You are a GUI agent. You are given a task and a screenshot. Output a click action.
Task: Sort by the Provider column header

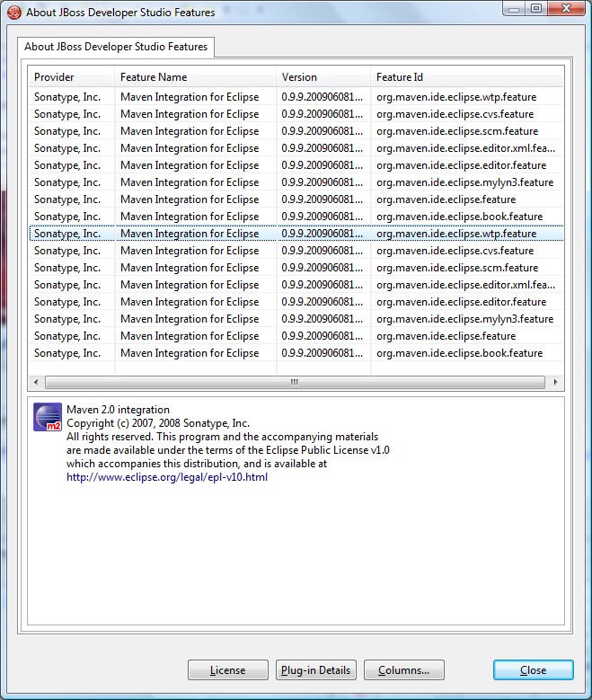click(x=71, y=77)
